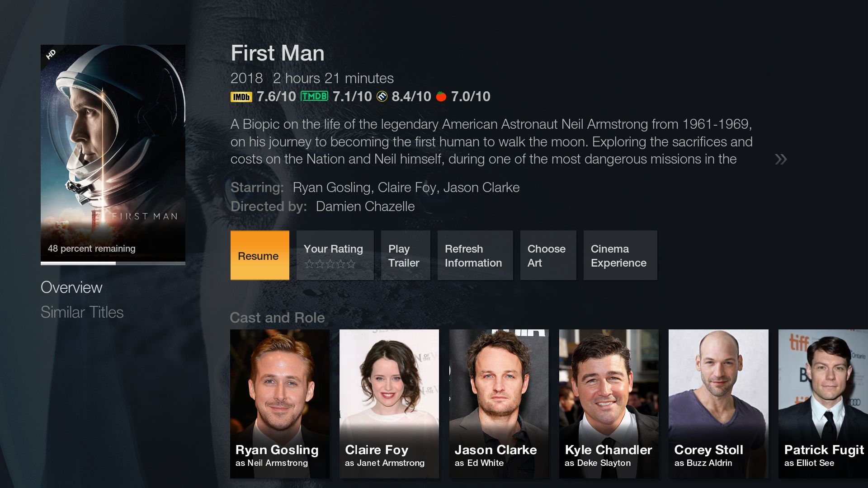868x488 pixels.
Task: Open Claire Foy cast card
Action: [x=389, y=404]
